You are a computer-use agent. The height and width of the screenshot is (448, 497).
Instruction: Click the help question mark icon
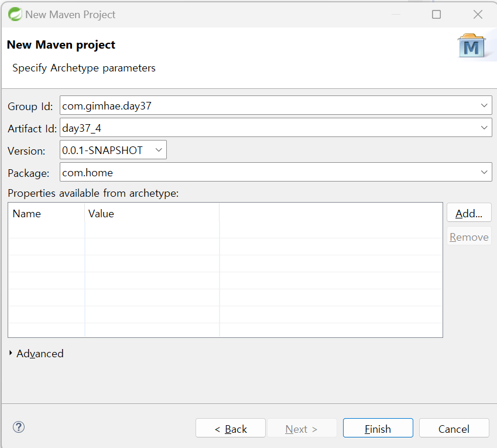click(19, 427)
